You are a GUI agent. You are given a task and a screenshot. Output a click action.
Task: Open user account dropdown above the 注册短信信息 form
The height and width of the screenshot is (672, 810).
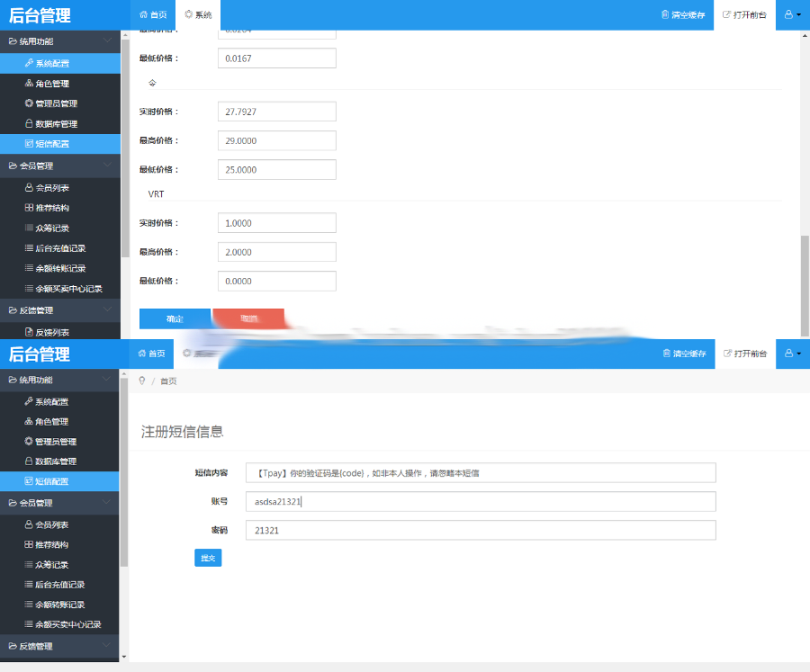(793, 354)
